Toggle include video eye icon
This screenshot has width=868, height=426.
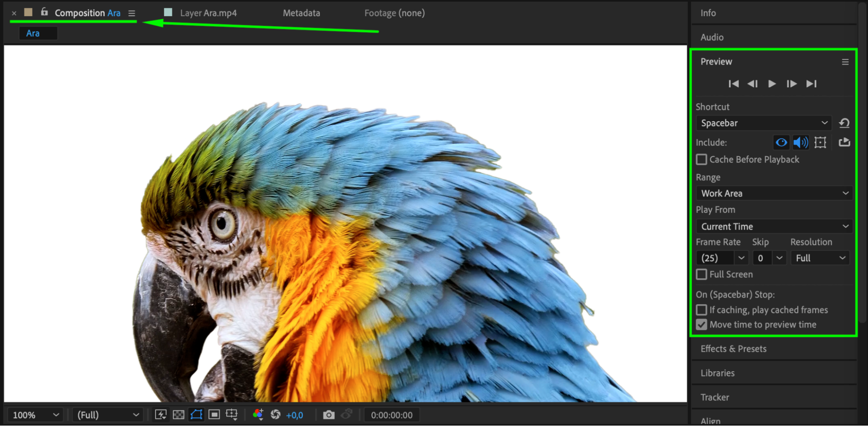coord(781,142)
